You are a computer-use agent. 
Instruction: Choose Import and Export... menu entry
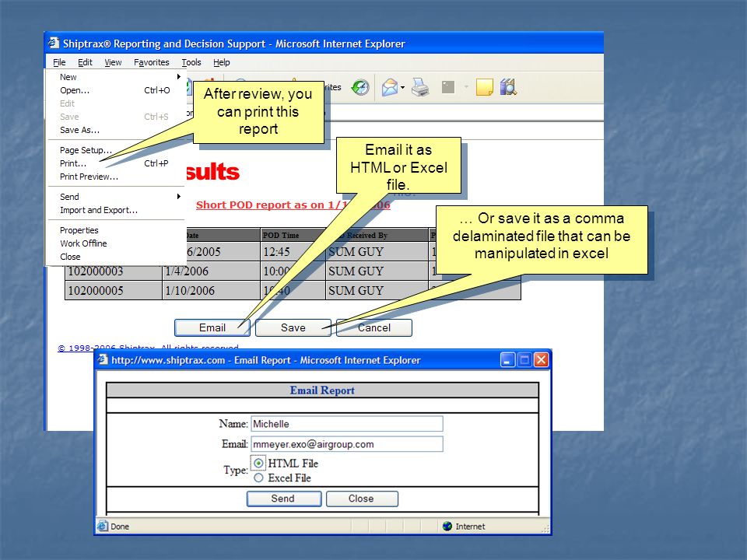coord(116,210)
